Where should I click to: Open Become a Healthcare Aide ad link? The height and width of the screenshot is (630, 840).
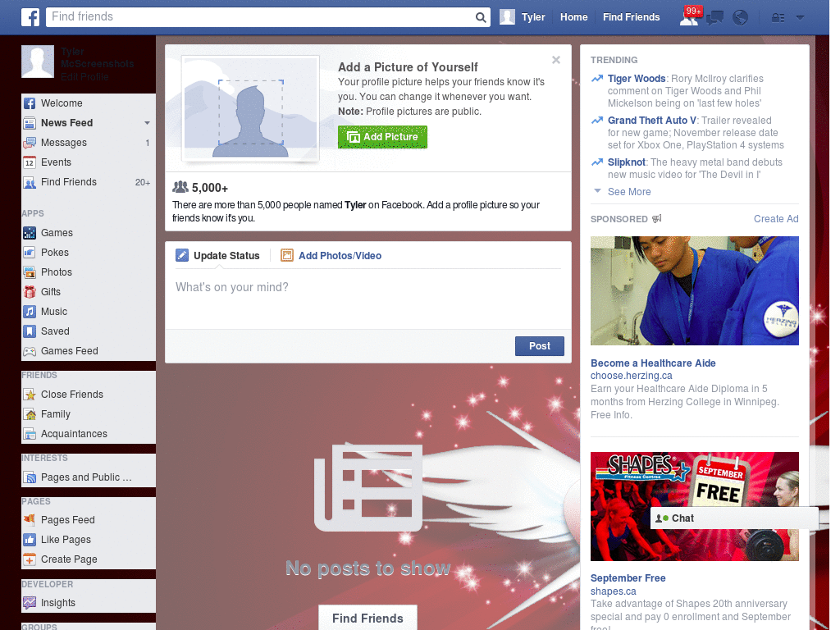pyautogui.click(x=653, y=363)
